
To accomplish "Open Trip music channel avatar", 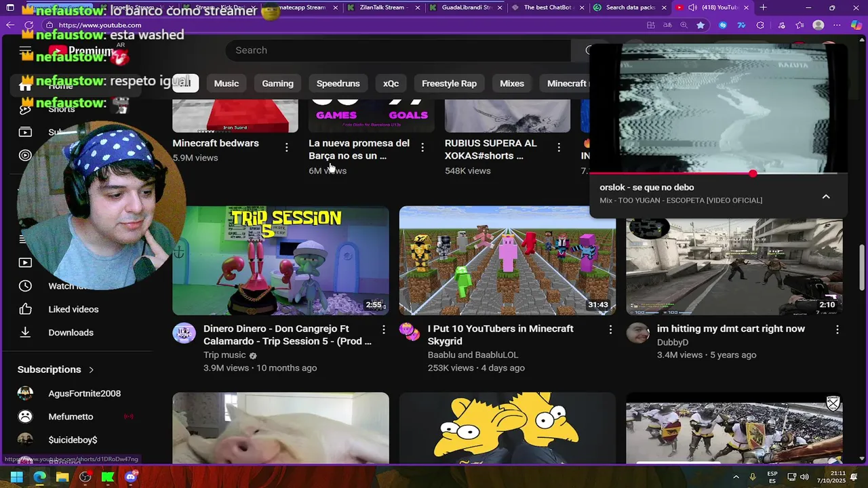I will [184, 333].
